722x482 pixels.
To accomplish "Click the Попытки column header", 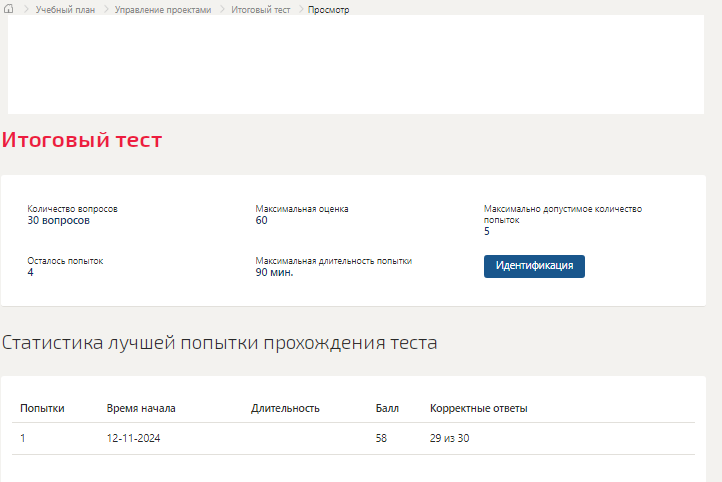I will coord(42,408).
